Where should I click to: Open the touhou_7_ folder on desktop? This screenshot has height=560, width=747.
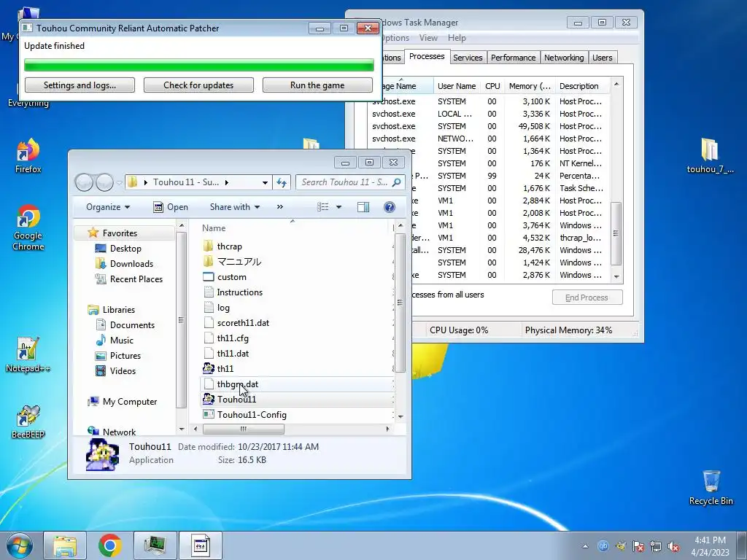tap(710, 156)
